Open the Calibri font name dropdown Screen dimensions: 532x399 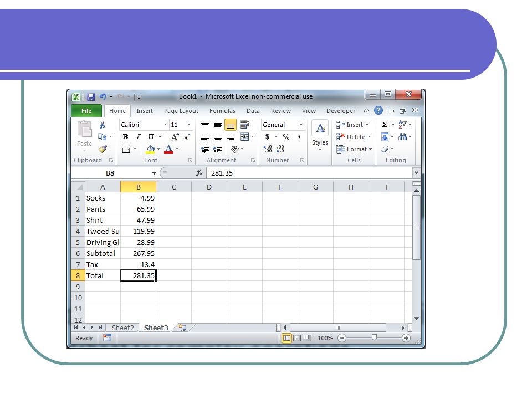point(165,125)
